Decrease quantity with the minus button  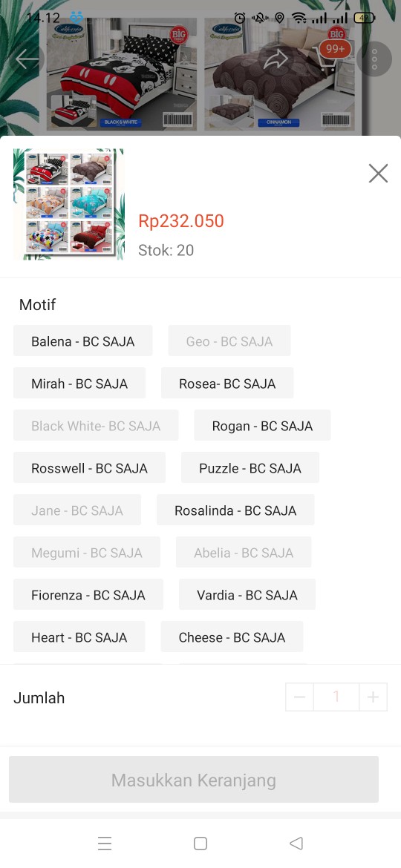pos(300,697)
